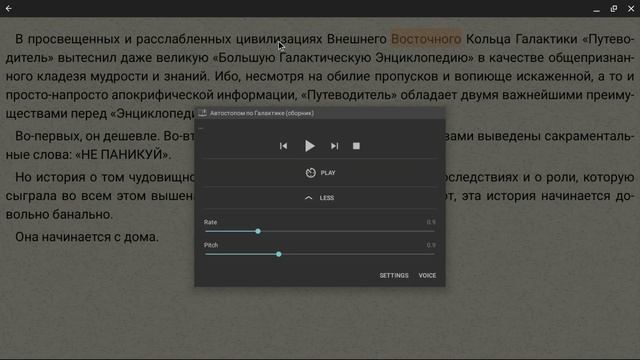The width and height of the screenshot is (640, 360).
Task: Close the reader window
Action: (x=631, y=9)
